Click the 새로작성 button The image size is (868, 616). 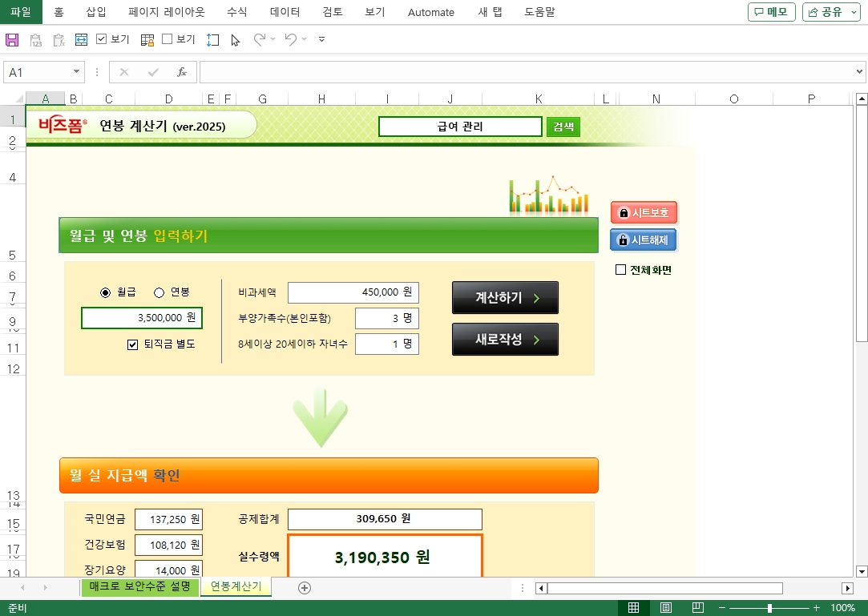click(505, 340)
